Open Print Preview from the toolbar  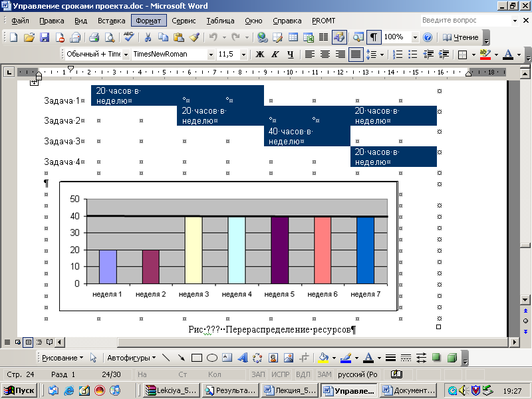click(x=110, y=37)
